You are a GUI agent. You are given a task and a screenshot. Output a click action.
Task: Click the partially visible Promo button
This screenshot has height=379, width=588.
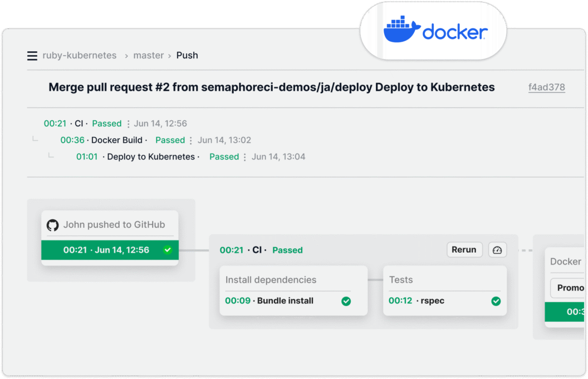pyautogui.click(x=567, y=288)
